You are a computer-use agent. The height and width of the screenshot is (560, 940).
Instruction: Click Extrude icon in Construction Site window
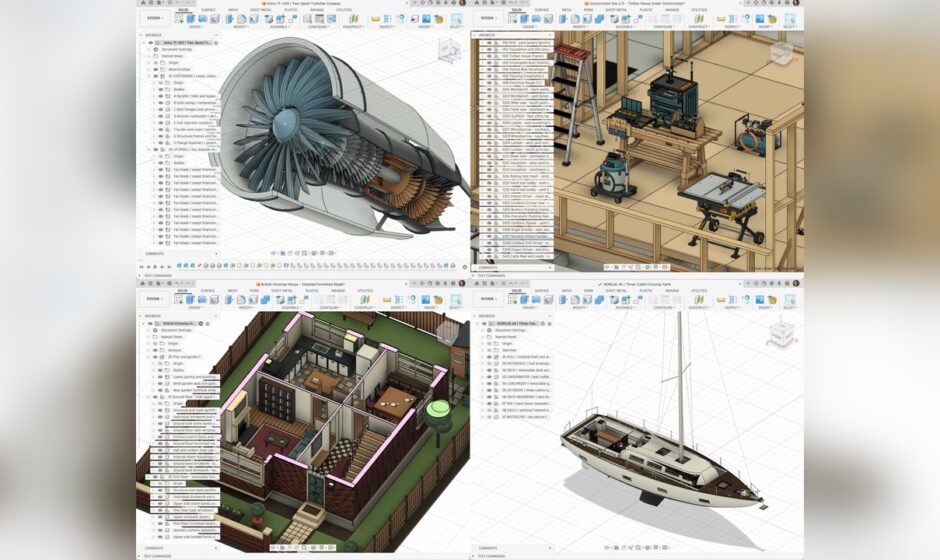[524, 19]
